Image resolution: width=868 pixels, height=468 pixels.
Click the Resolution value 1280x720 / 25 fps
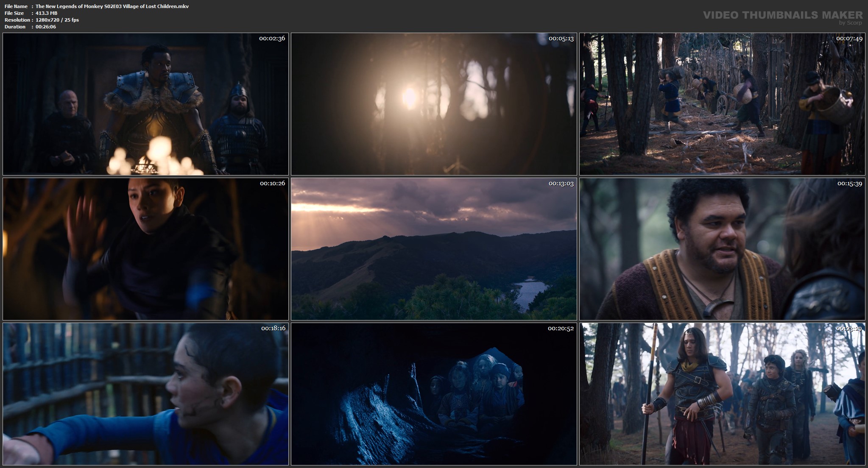[x=57, y=20]
